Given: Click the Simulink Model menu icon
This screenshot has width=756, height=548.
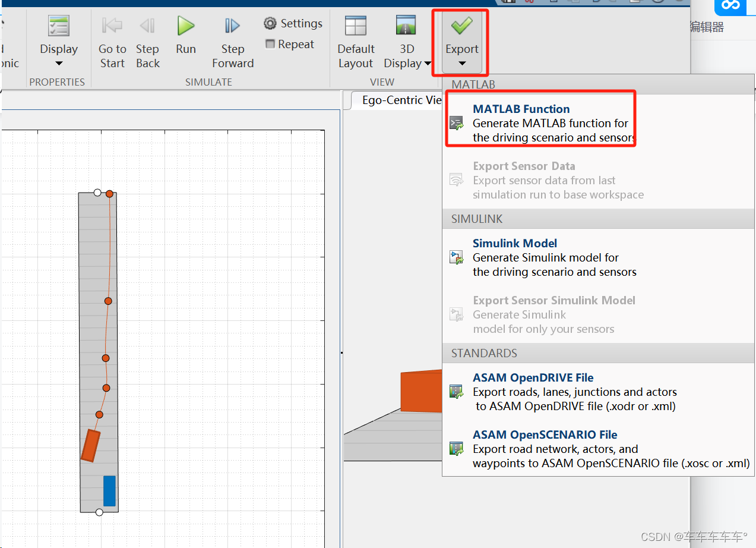Looking at the screenshot, I should tap(456, 257).
